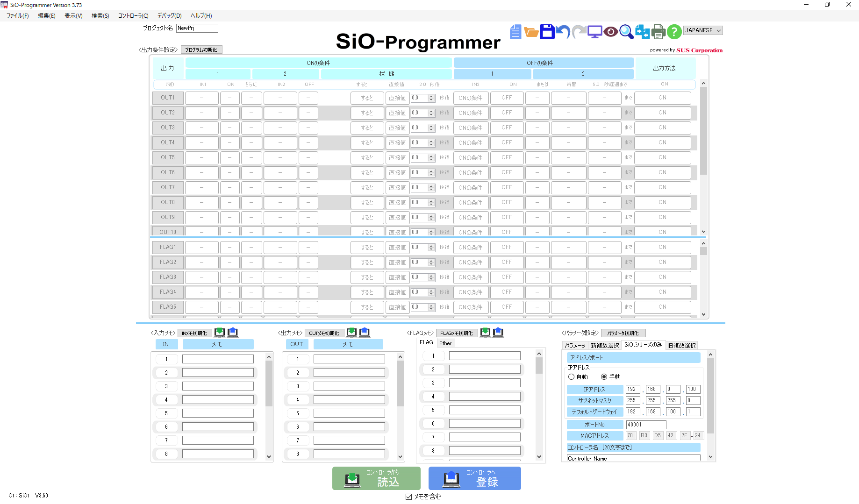Open the OFF condition selector for OUT1
Viewport: 859px width, 504px height.
[507, 98]
